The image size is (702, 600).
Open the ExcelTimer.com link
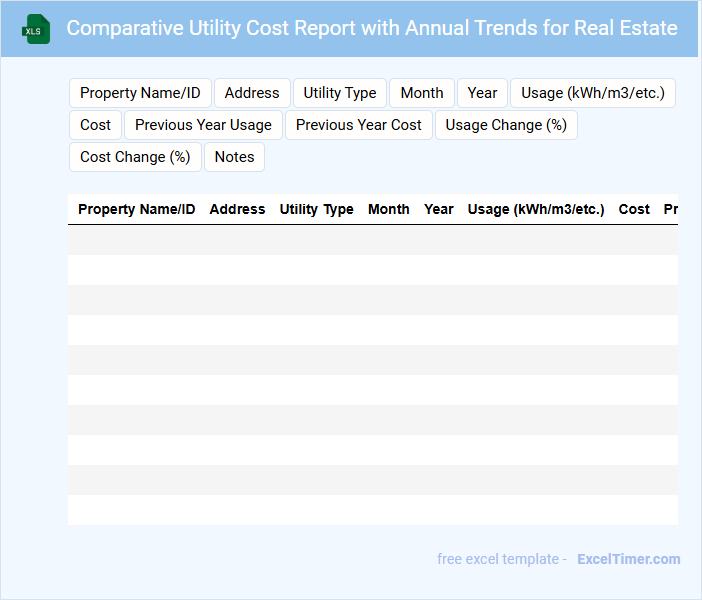[628, 559]
